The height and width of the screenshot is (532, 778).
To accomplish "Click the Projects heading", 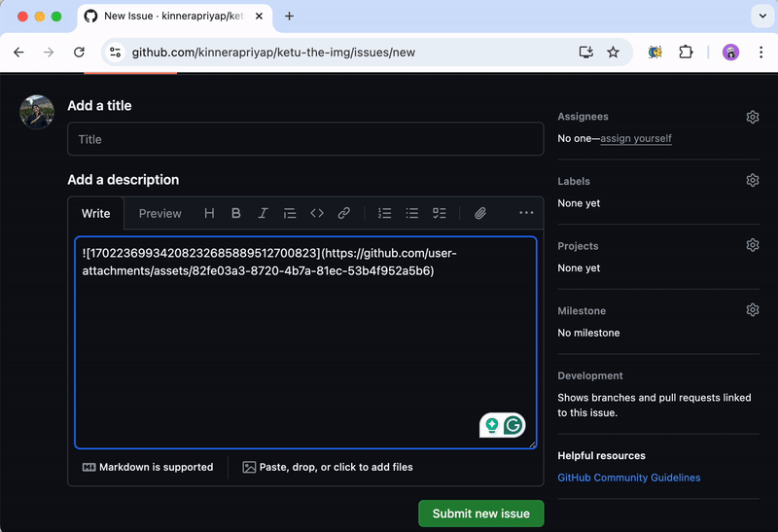I will tap(578, 246).
